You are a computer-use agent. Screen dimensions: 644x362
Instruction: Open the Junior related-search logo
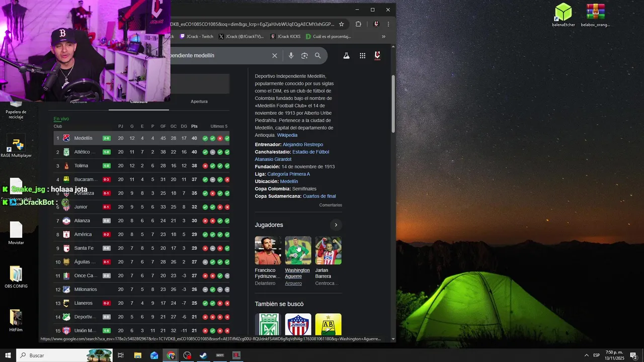(x=298, y=324)
